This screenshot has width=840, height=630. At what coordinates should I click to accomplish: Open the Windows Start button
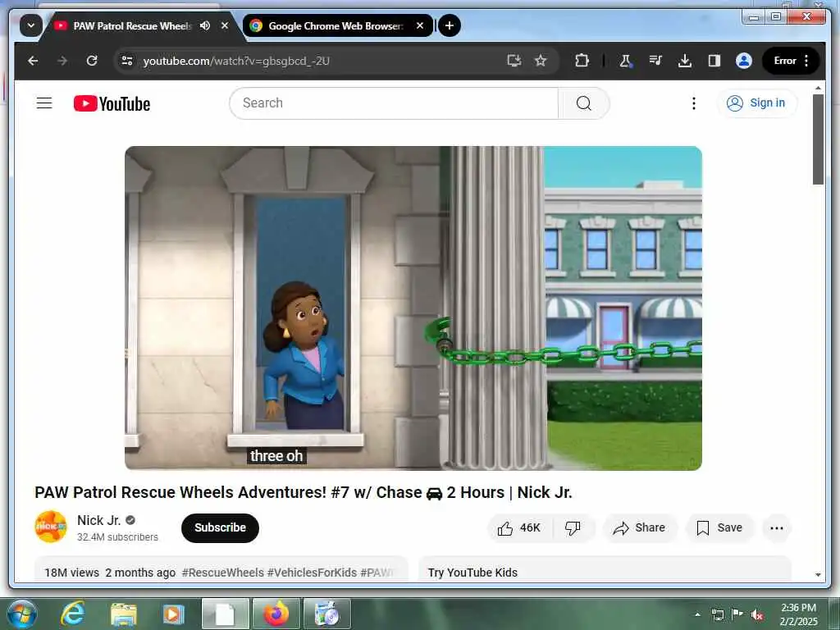21,614
